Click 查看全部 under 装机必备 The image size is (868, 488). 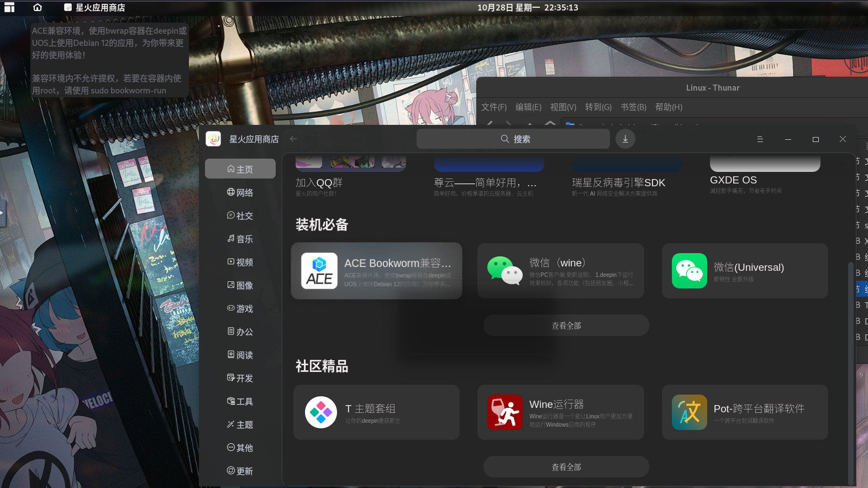pyautogui.click(x=566, y=326)
